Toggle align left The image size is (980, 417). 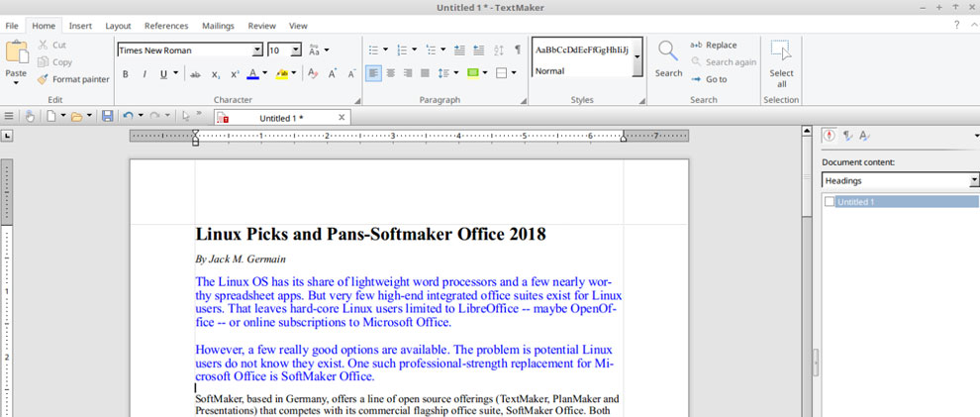[373, 73]
